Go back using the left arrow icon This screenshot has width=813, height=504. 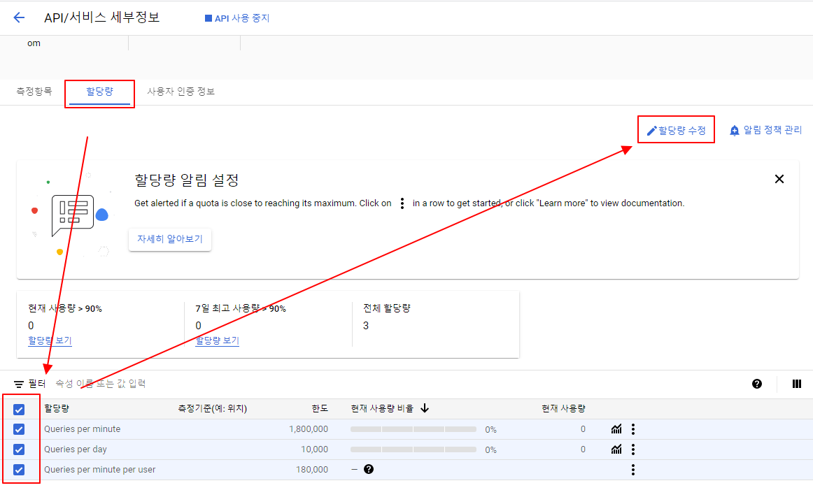click(19, 17)
